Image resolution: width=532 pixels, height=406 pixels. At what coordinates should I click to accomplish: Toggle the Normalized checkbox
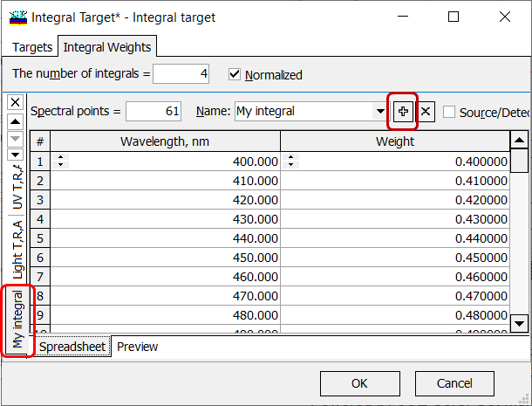[234, 74]
